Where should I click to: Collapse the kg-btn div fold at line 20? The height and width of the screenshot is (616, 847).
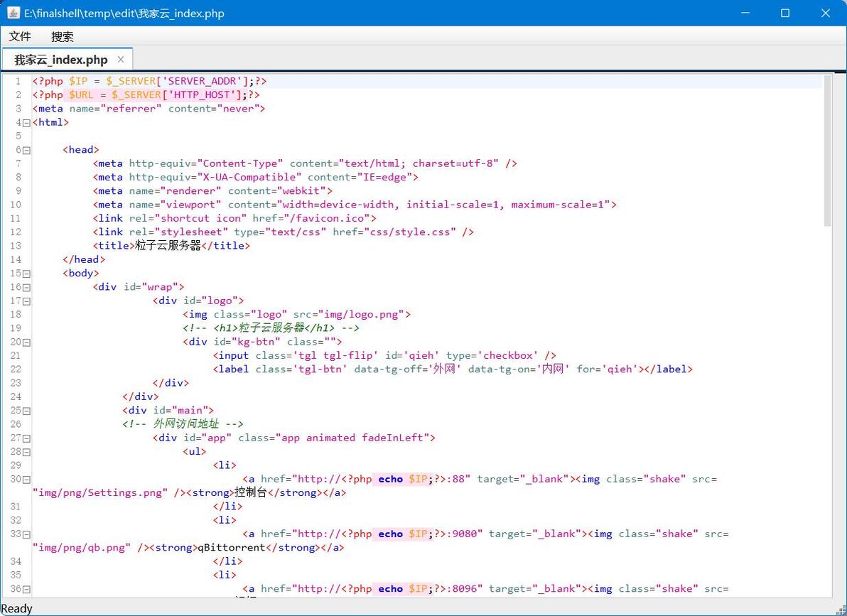[26, 342]
